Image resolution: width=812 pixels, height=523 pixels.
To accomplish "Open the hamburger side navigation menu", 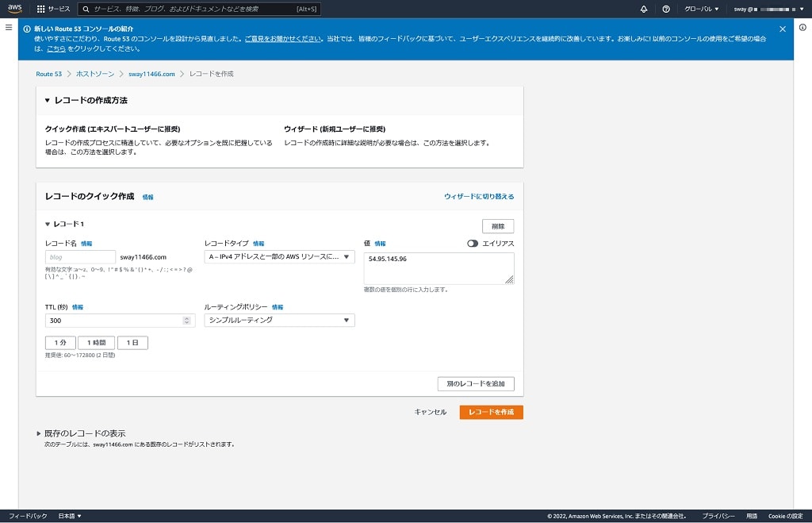I will point(9,28).
